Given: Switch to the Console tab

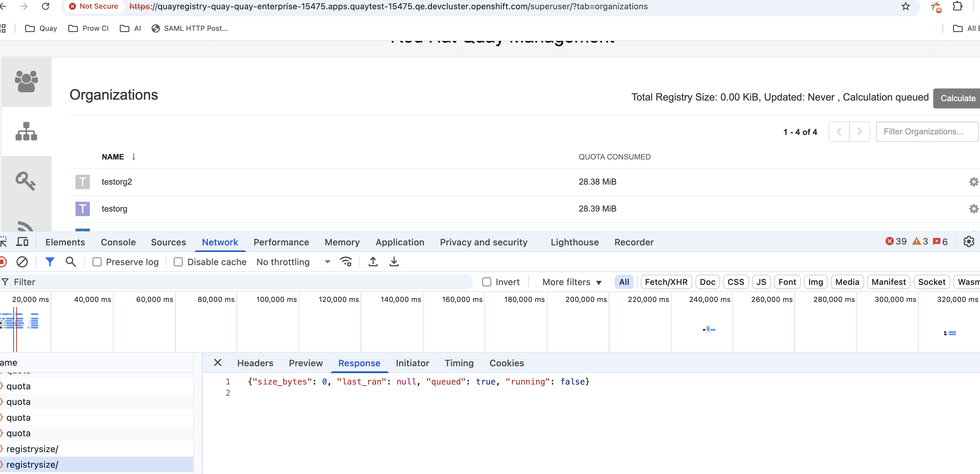Looking at the screenshot, I should click(118, 242).
